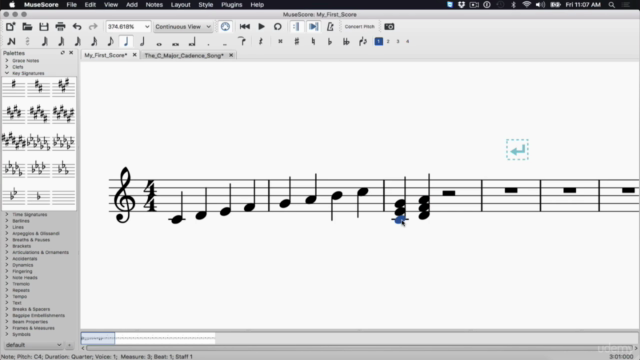The width and height of the screenshot is (640, 360).
Task: Select Voice 2 button
Action: [388, 41]
